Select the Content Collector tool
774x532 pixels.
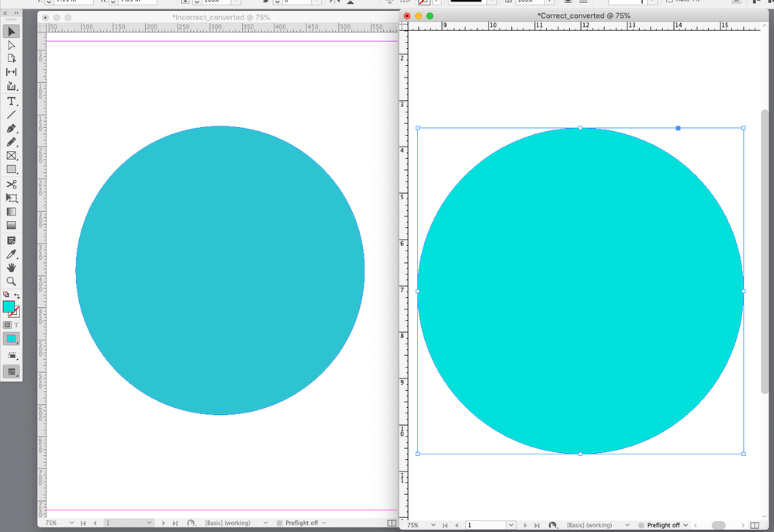point(12,86)
